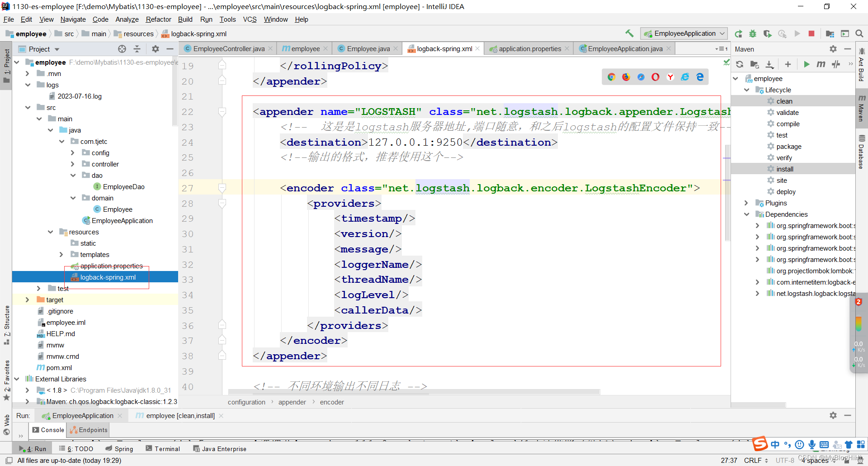
Task: Toggle the Project tool window stripe button
Action: tap(6, 66)
